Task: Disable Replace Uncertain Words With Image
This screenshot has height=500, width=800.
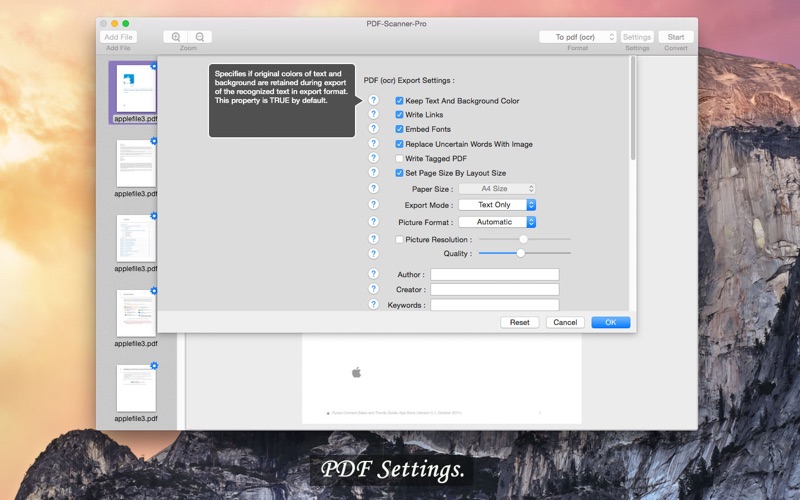Action: pos(399,144)
